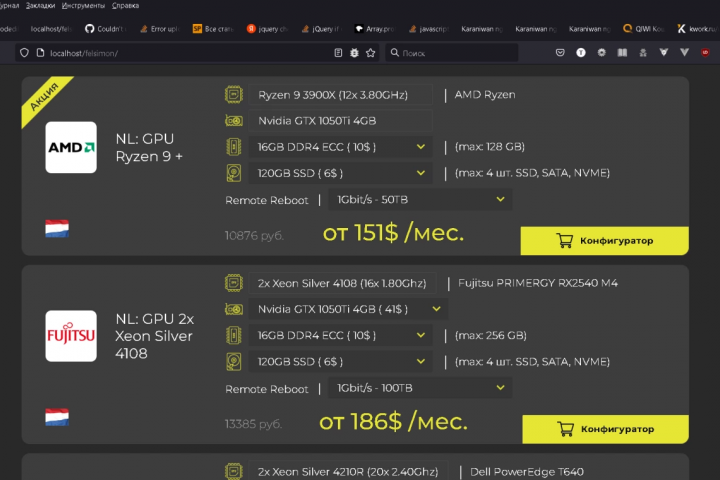Screen dimensions: 720x480
Task: Click the disk icon beside the Fujitsu 120GB SSD
Action: tap(234, 362)
